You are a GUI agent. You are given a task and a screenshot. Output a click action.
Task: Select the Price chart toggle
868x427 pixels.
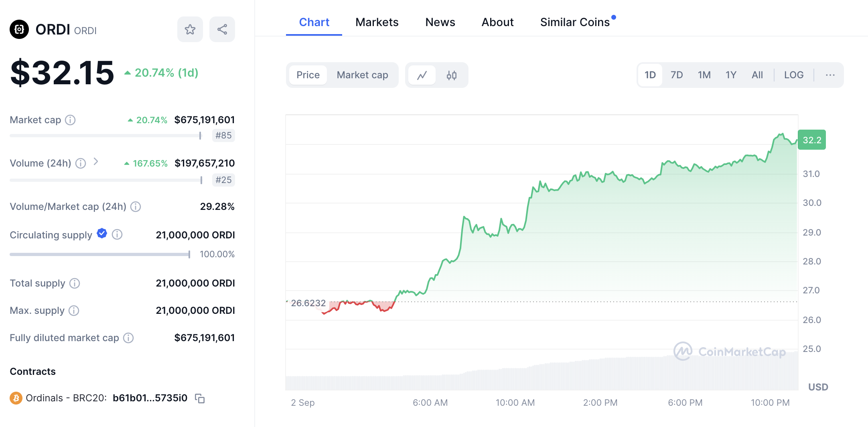coord(308,75)
